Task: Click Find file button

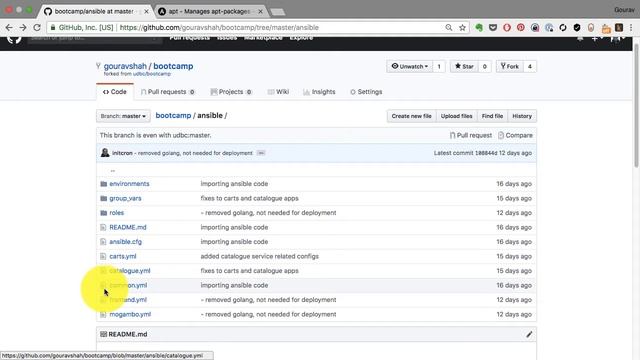Action: (492, 116)
